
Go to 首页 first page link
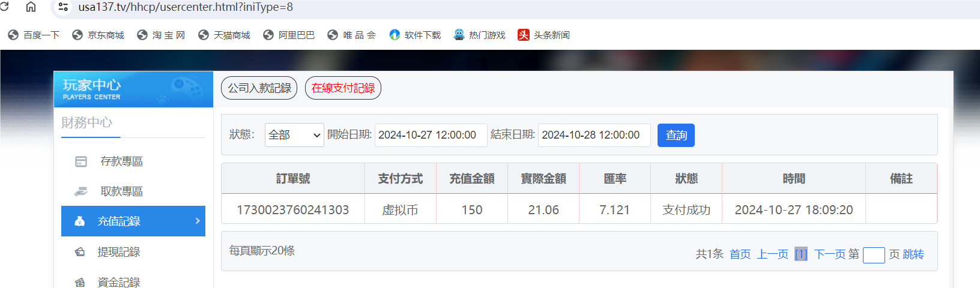(740, 254)
